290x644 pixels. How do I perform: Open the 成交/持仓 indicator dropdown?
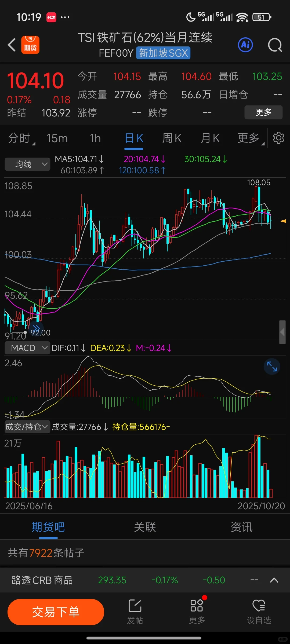pyautogui.click(x=27, y=427)
